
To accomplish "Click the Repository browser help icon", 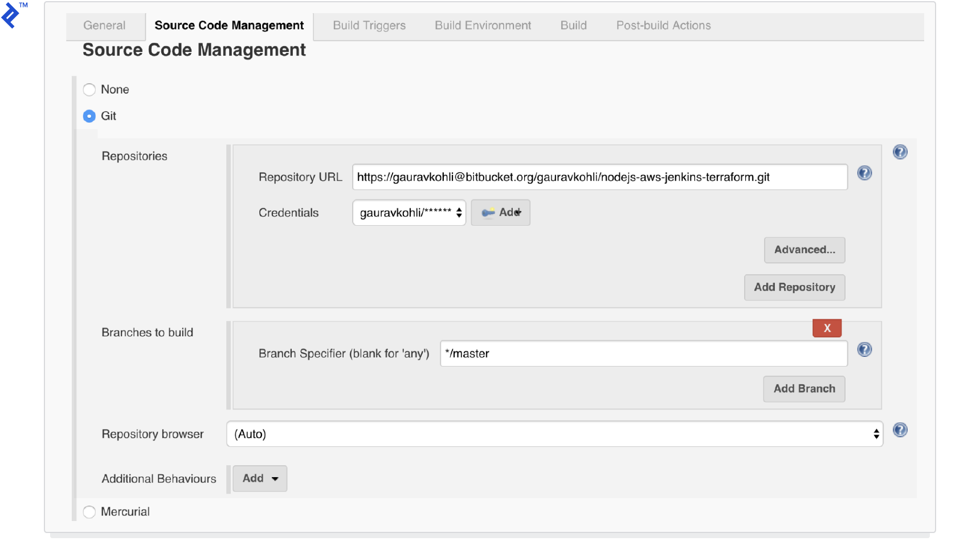I will pos(900,430).
